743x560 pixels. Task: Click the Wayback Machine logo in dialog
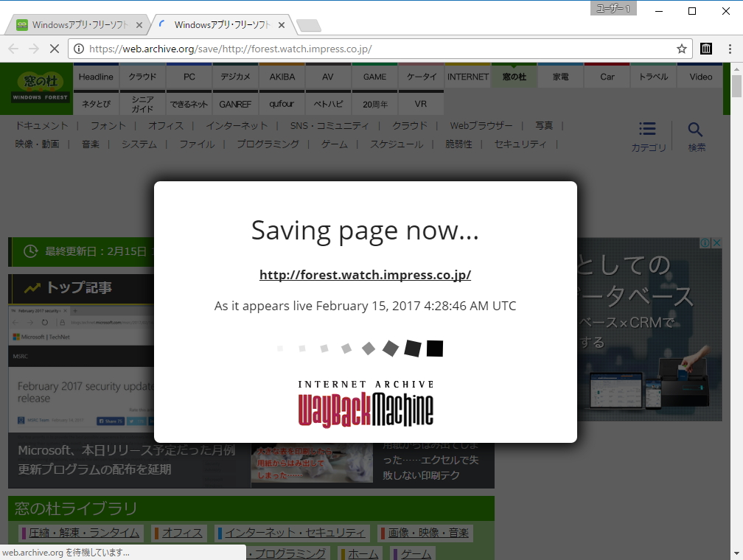tap(366, 404)
